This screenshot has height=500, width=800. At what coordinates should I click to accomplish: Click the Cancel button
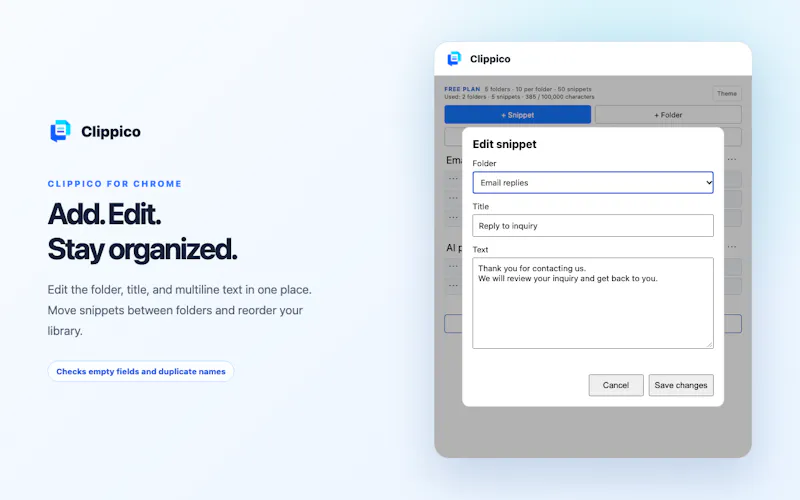(x=616, y=385)
